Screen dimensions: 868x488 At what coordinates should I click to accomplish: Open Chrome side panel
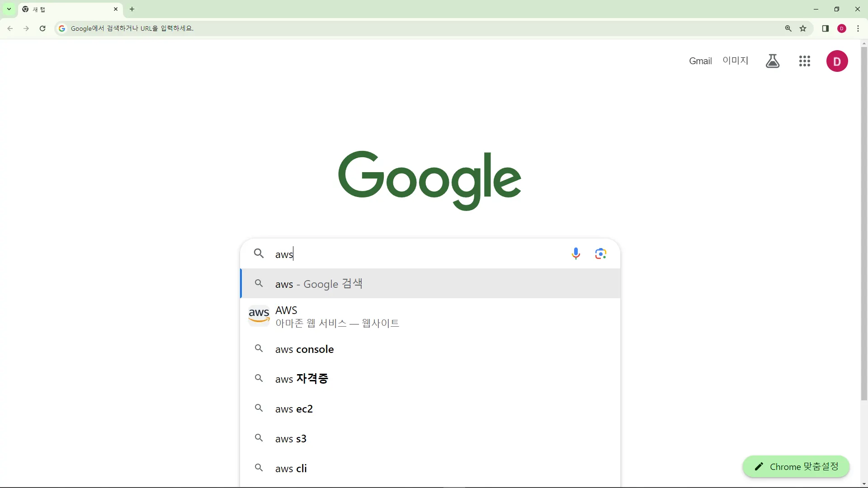[x=825, y=28]
